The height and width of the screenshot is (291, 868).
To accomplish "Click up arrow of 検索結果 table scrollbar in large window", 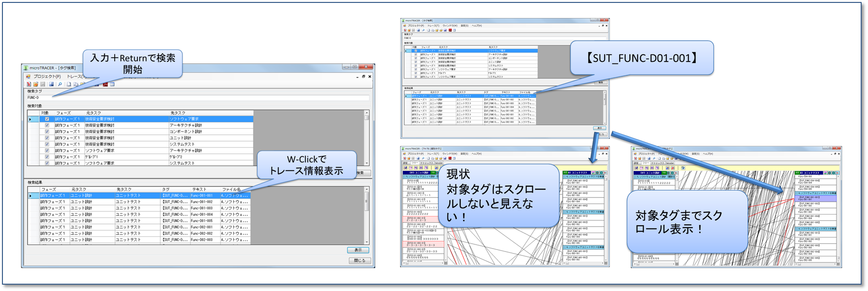I will point(366,189).
